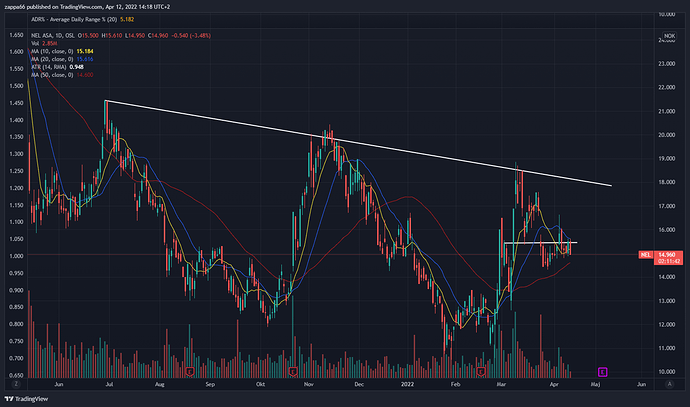Click the 20.000 price scale label
Screen dimensions: 690x407
[x=666, y=135]
